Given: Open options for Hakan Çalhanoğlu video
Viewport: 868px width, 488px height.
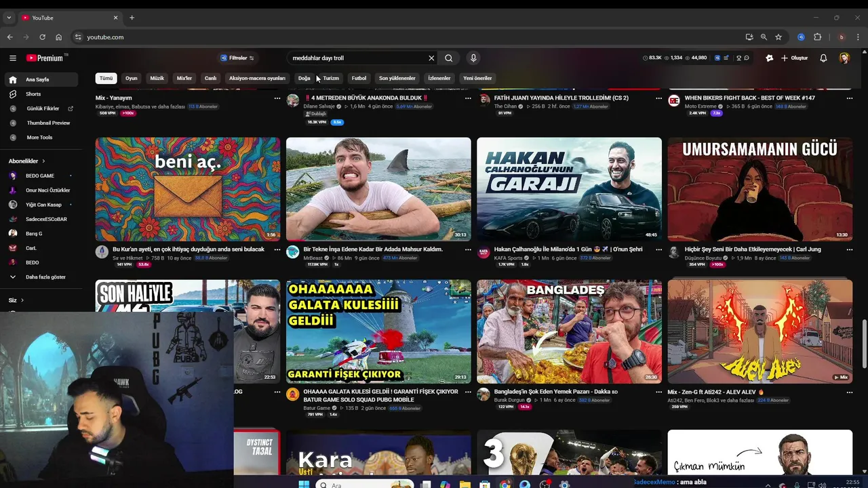Looking at the screenshot, I should coord(658,249).
